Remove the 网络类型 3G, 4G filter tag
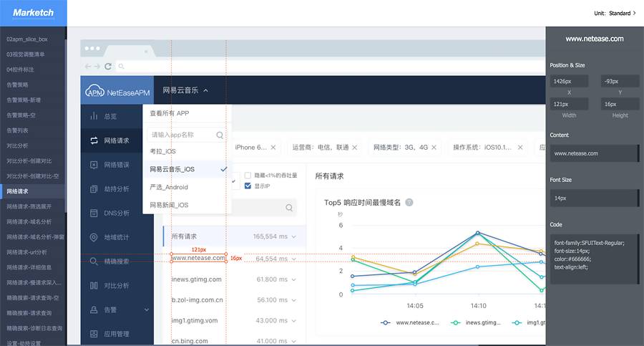The height and width of the screenshot is (346, 644). click(x=434, y=148)
